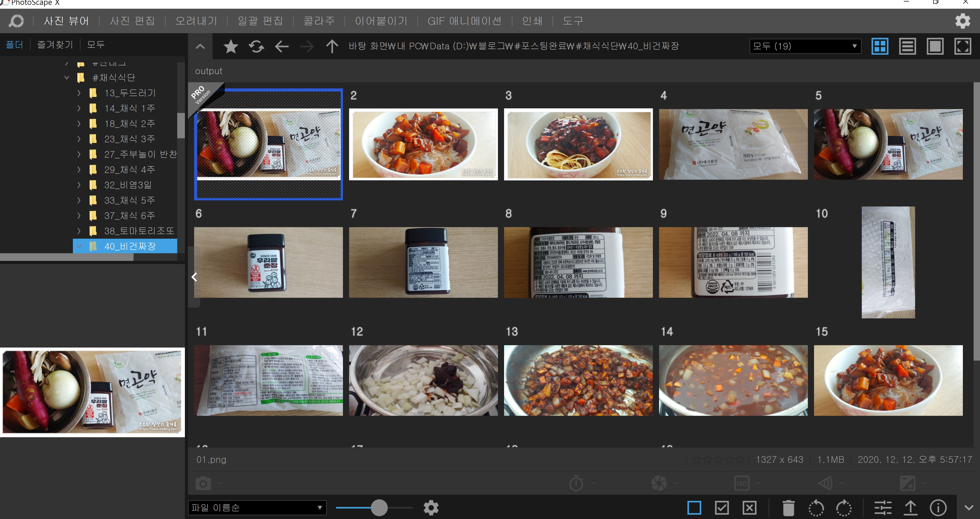
Task: Delete the selected photo with the trash icon
Action: [788, 508]
